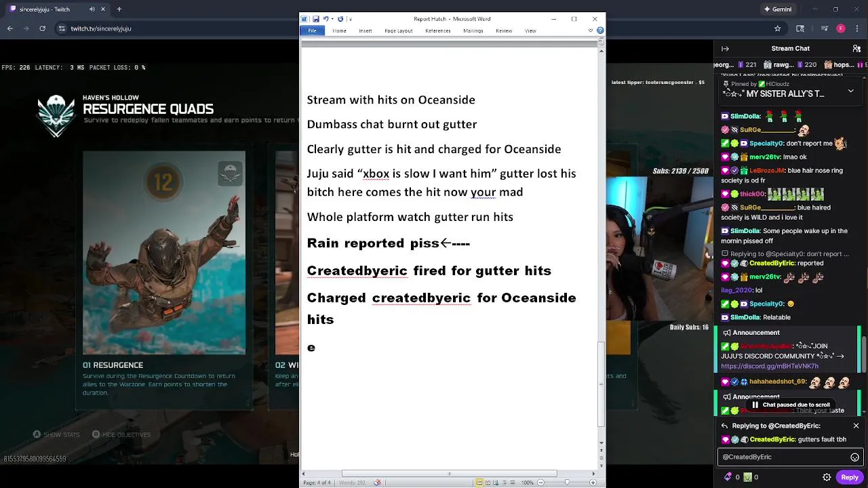Click the zoom in plus button in Word
The image size is (868, 488).
coord(593,483)
